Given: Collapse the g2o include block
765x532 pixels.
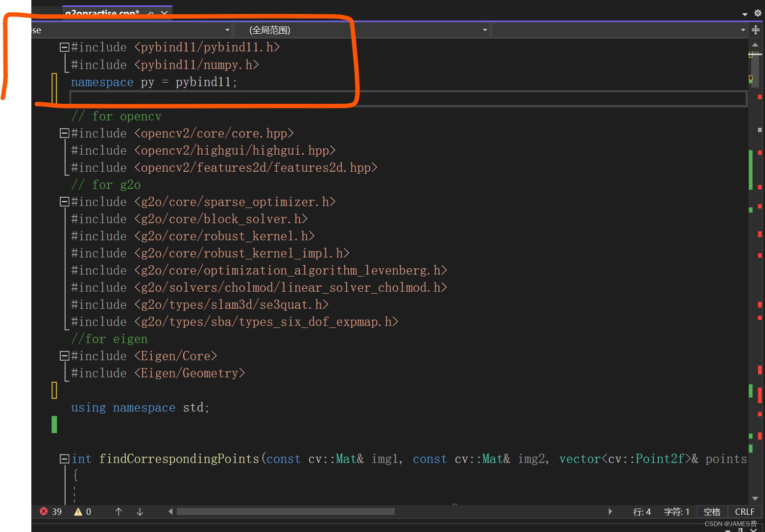Looking at the screenshot, I should 64,202.
